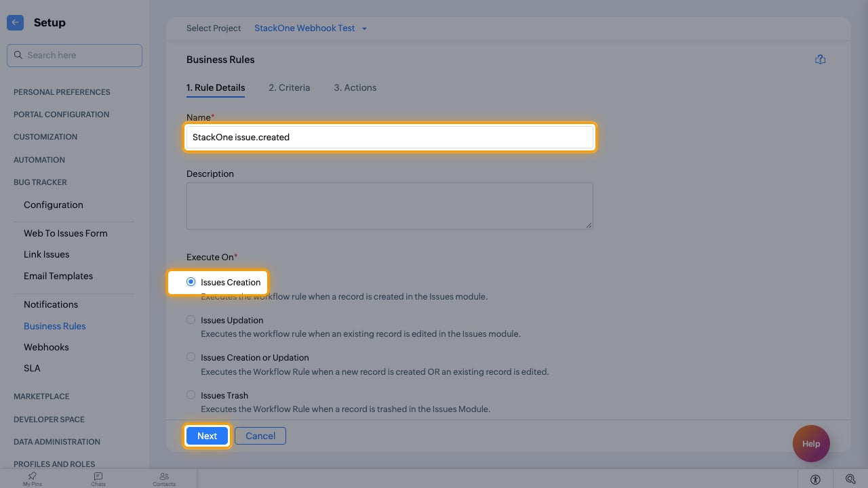Expand the Data Administration section
Image resolution: width=868 pixels, height=488 pixels.
(x=57, y=442)
